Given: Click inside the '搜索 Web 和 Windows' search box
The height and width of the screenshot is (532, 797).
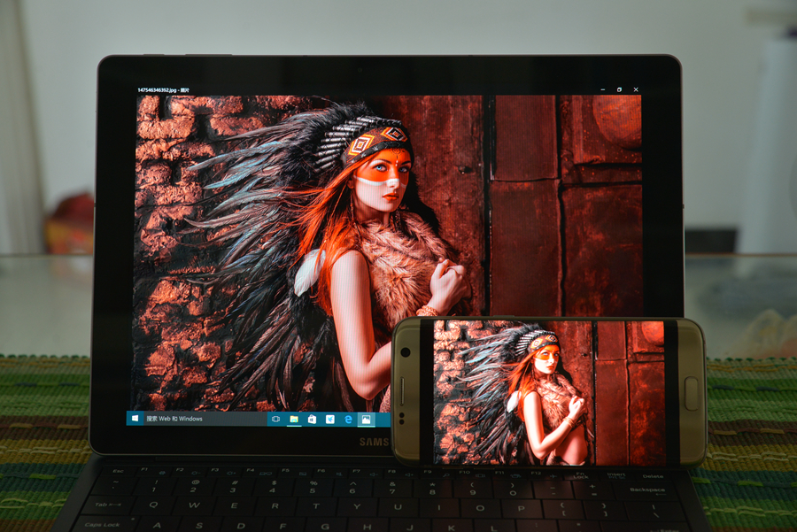Looking at the screenshot, I should click(x=204, y=419).
